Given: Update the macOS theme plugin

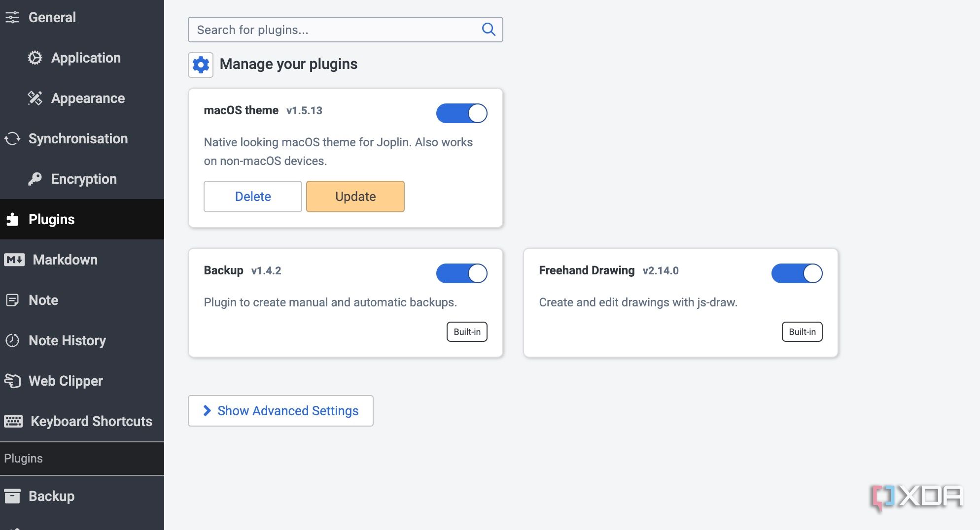Looking at the screenshot, I should [x=355, y=197].
